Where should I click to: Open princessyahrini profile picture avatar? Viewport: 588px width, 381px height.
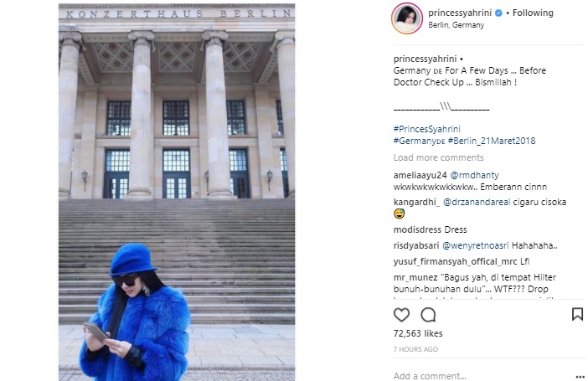click(x=407, y=18)
